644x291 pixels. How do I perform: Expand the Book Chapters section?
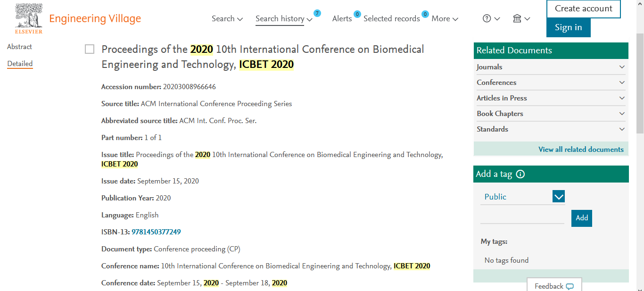pyautogui.click(x=551, y=114)
